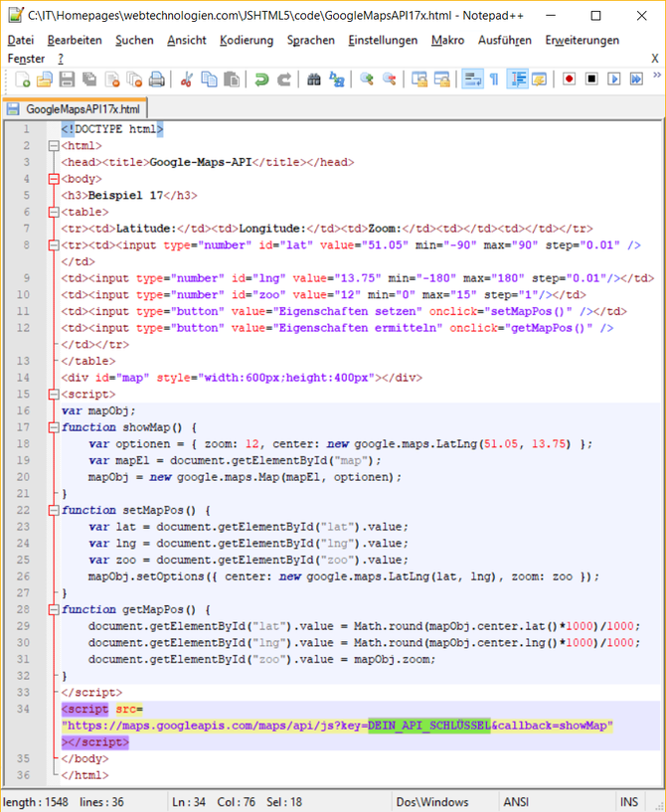The image size is (666, 812).
Task: Toggle synchronize vertical scrolling icon
Action: tap(418, 80)
